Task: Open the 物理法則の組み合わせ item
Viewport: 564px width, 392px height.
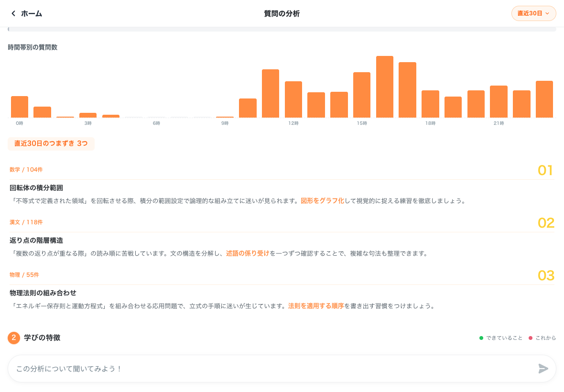Action: (43, 293)
